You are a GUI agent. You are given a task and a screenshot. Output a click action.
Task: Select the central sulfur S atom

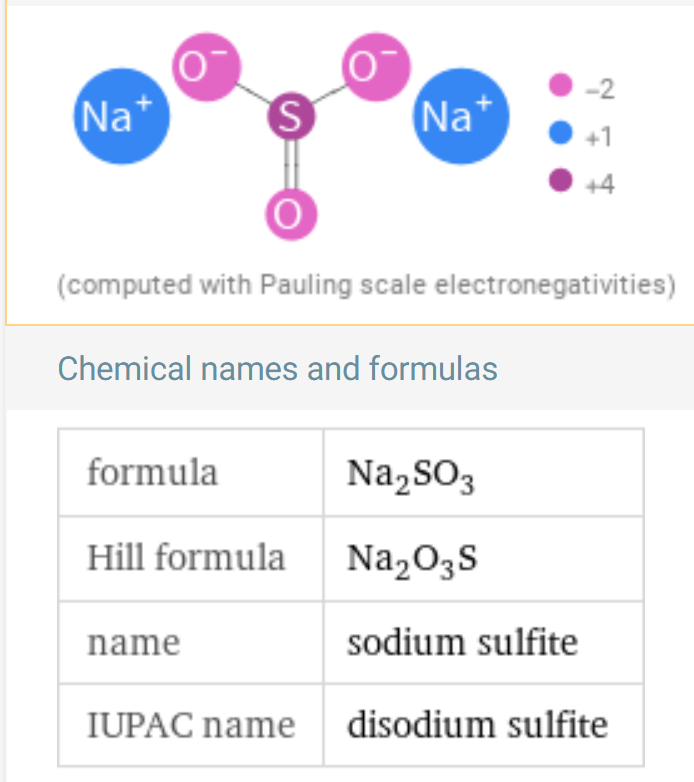291,116
